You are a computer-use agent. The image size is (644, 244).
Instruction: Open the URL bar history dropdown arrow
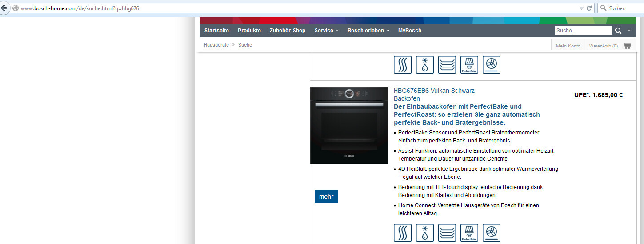click(x=581, y=8)
